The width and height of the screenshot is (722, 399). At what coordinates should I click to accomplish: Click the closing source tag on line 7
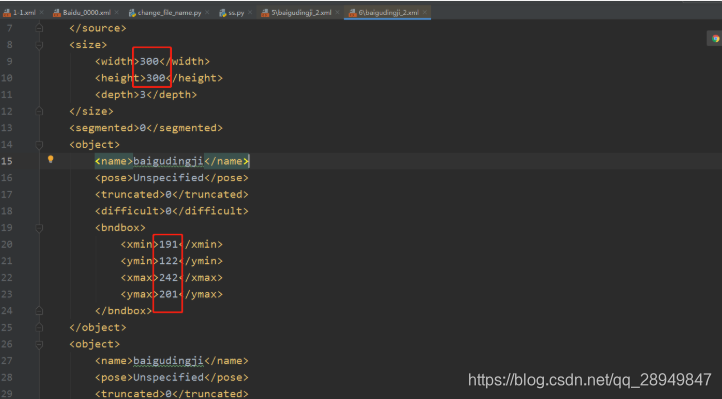98,28
